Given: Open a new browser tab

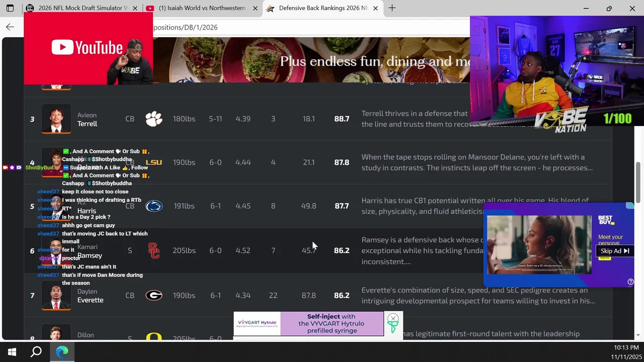Looking at the screenshot, I should point(392,8).
